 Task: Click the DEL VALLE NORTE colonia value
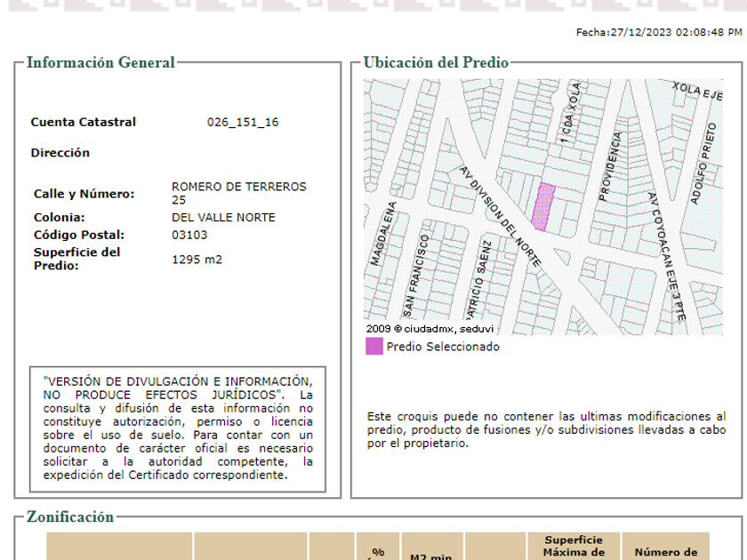[223, 218]
